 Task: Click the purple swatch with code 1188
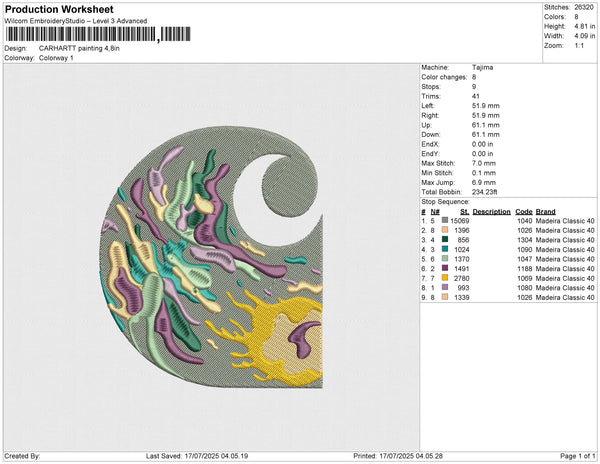coord(445,269)
